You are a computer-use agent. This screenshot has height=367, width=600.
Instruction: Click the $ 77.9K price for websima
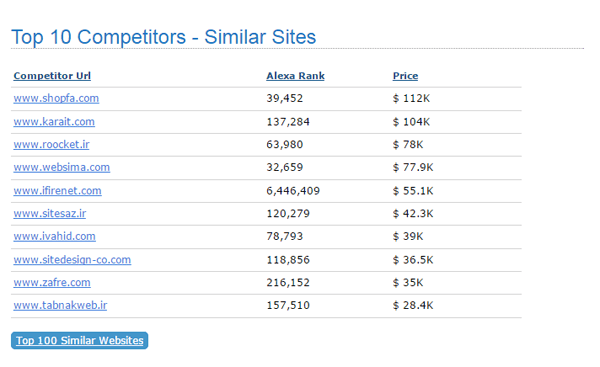pyautogui.click(x=413, y=167)
